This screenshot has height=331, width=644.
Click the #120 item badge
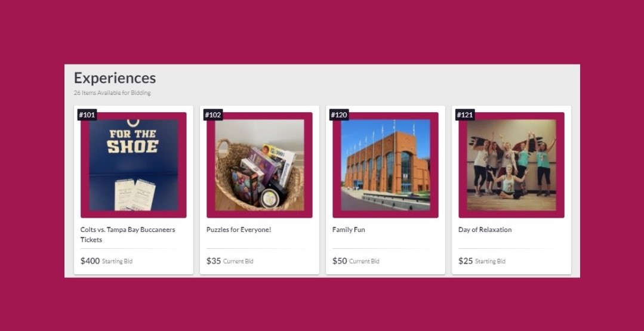(x=339, y=115)
